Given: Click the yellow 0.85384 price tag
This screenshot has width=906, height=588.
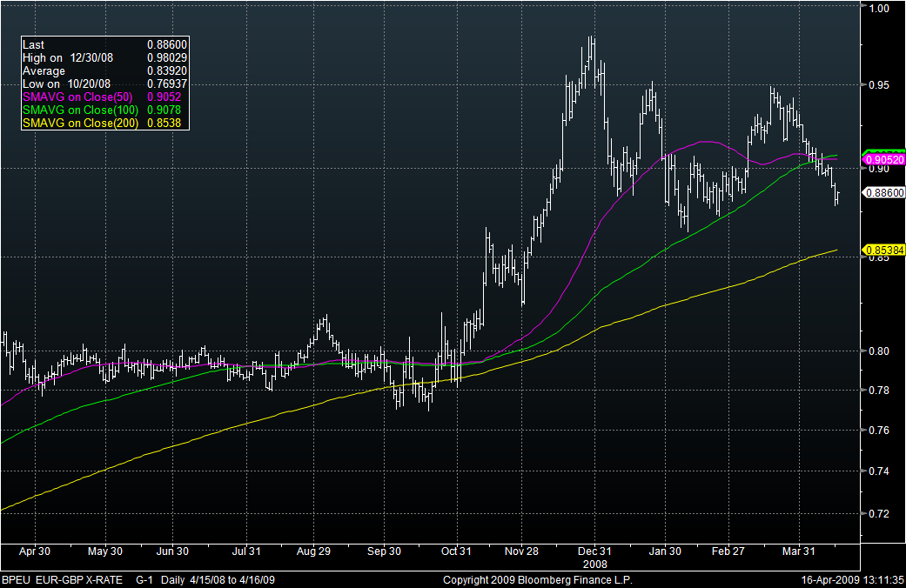Looking at the screenshot, I should 883,251.
